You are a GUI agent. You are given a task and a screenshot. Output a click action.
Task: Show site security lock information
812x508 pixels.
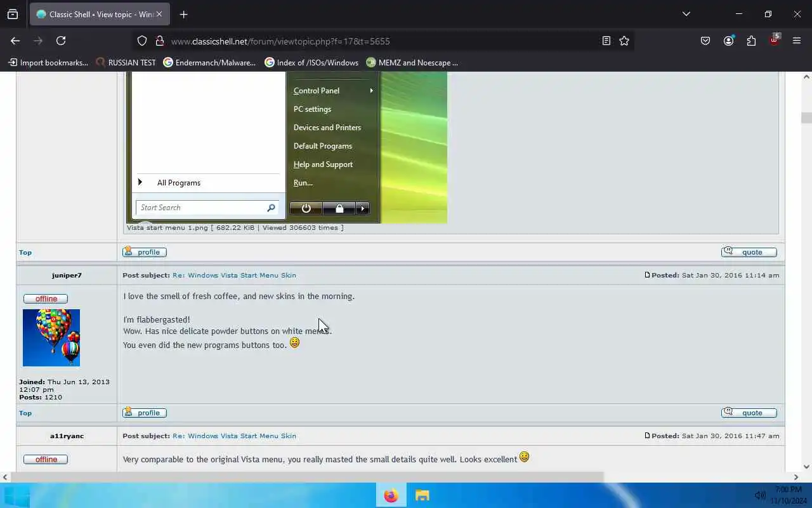[x=160, y=41]
